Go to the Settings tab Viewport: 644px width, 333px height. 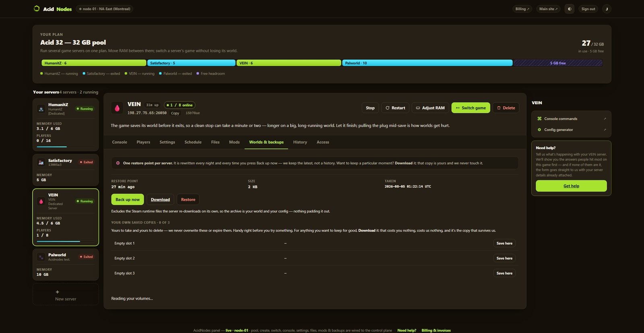[167, 142]
